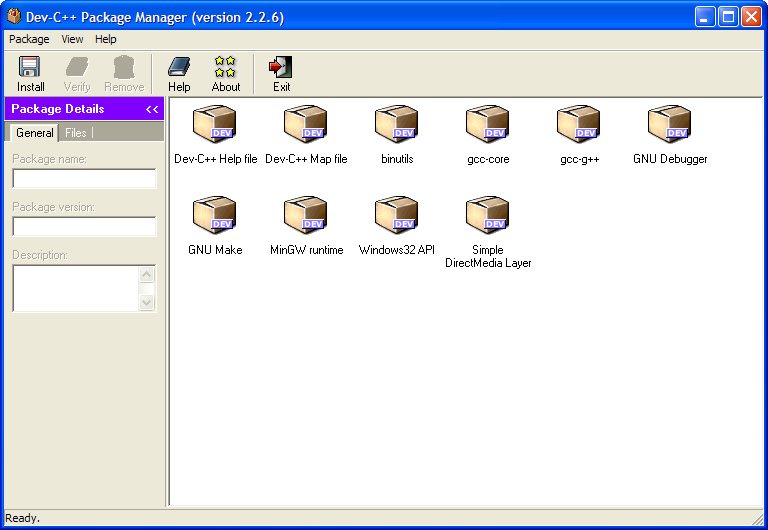The image size is (768, 530).
Task: Click the window resize grip corner
Action: (757, 518)
